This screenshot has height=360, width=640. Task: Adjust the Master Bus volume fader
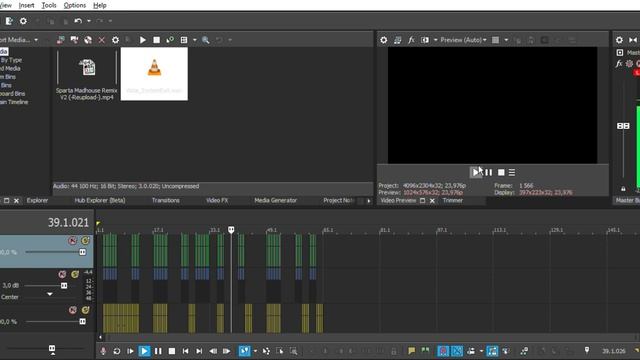point(623,126)
